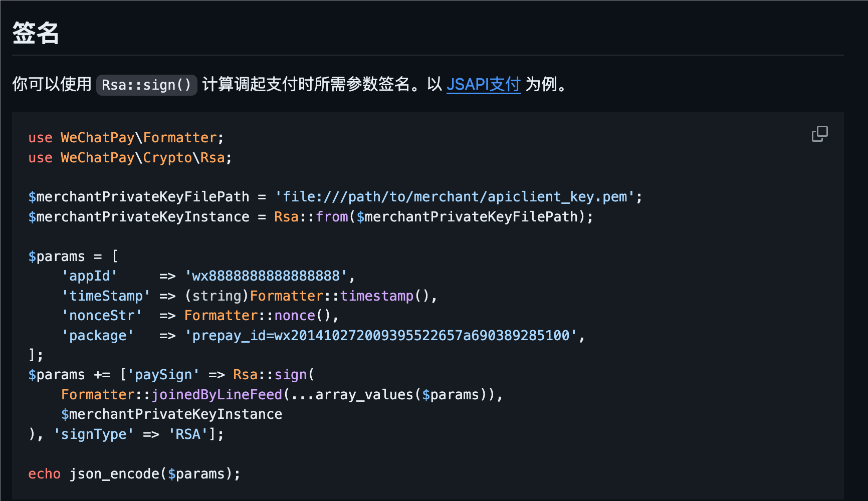Click the array_values($params) expression
The height and width of the screenshot is (501, 868).
401,395
